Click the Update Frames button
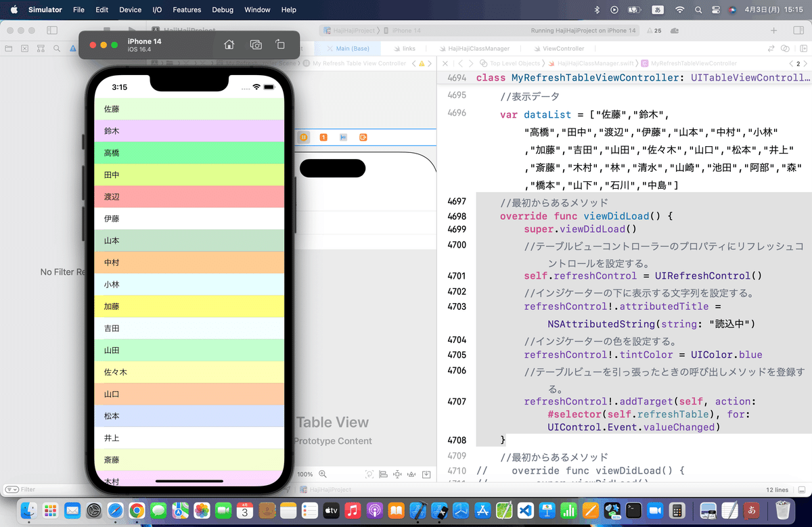The image size is (812, 527). click(369, 474)
